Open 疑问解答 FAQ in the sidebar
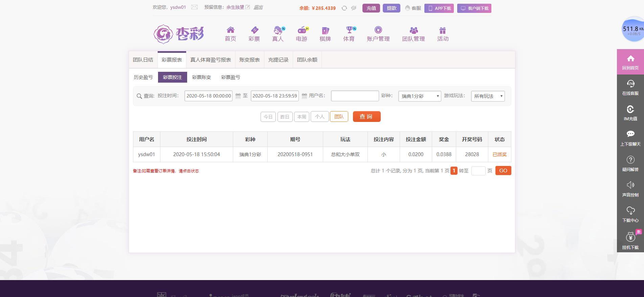Viewport: 644px width, 297px height. coord(630,164)
